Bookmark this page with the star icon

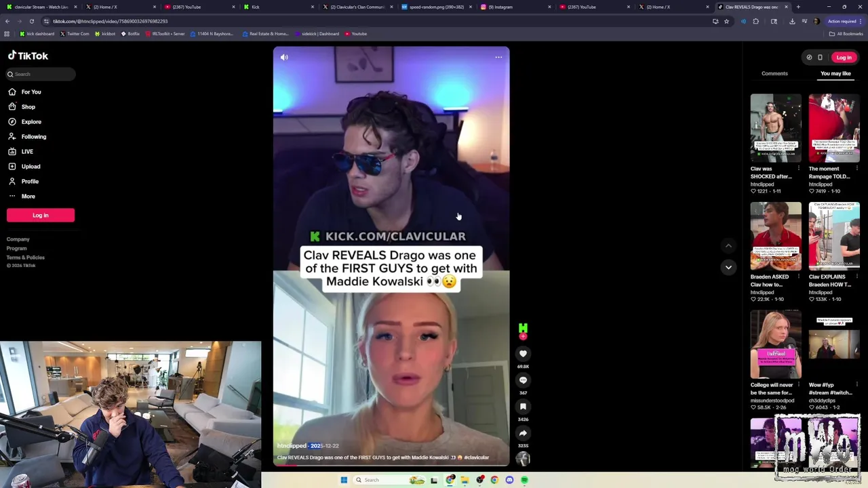click(x=726, y=21)
